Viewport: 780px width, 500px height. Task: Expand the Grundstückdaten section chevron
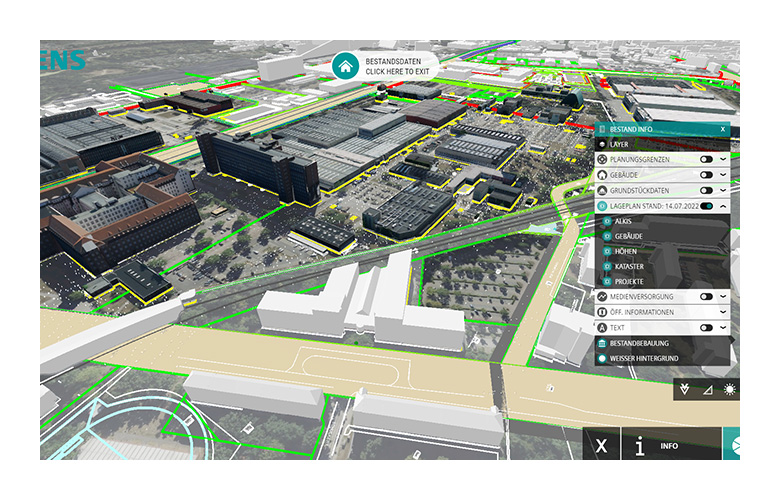click(723, 190)
